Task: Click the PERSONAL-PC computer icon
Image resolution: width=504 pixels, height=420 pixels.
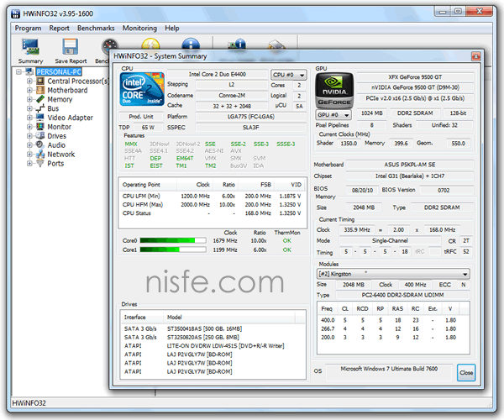Action: coord(29,71)
